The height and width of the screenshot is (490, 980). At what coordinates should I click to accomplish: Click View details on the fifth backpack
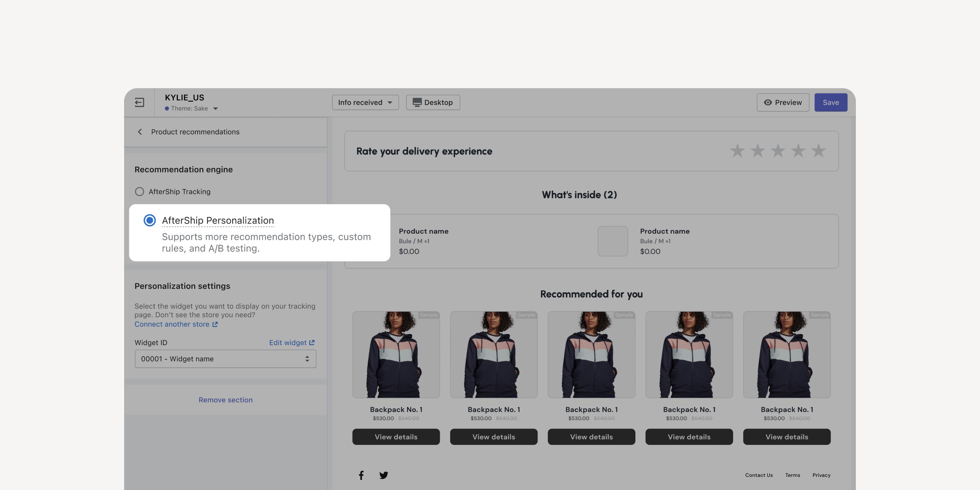coord(787,437)
